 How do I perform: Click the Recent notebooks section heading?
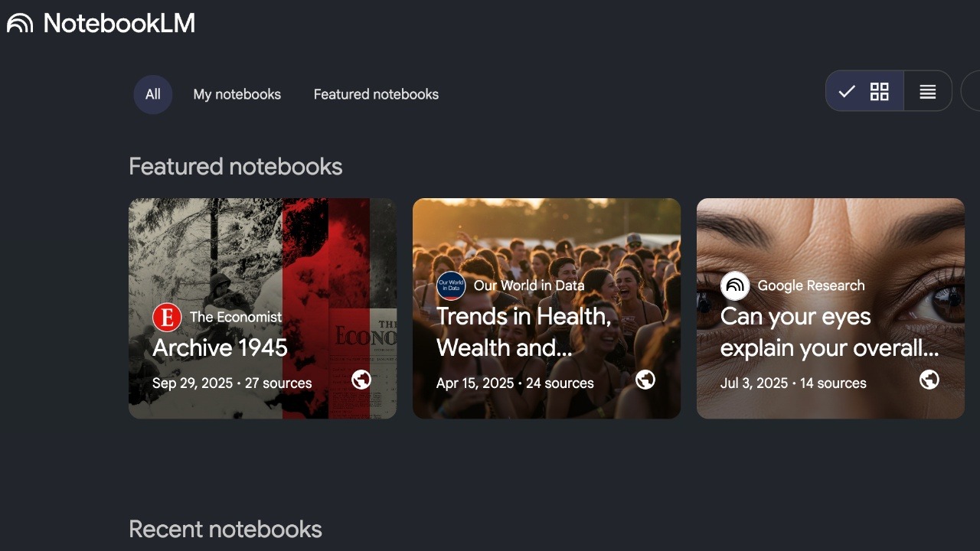pyautogui.click(x=225, y=528)
